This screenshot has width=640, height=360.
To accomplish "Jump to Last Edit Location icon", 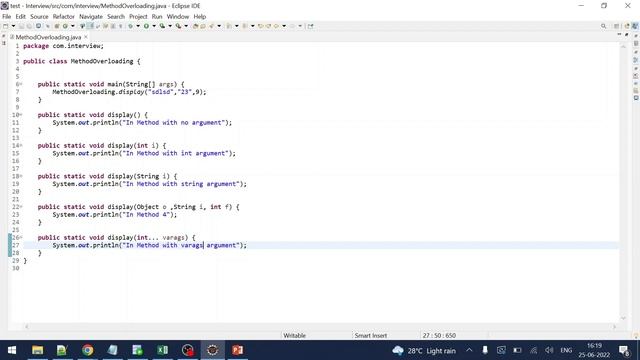I will [x=260, y=26].
